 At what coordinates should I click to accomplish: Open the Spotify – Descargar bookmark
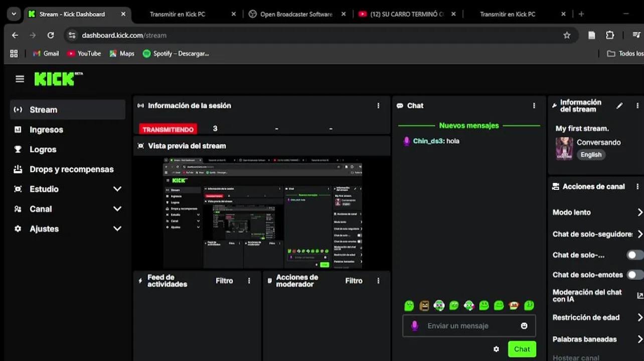coord(176,54)
